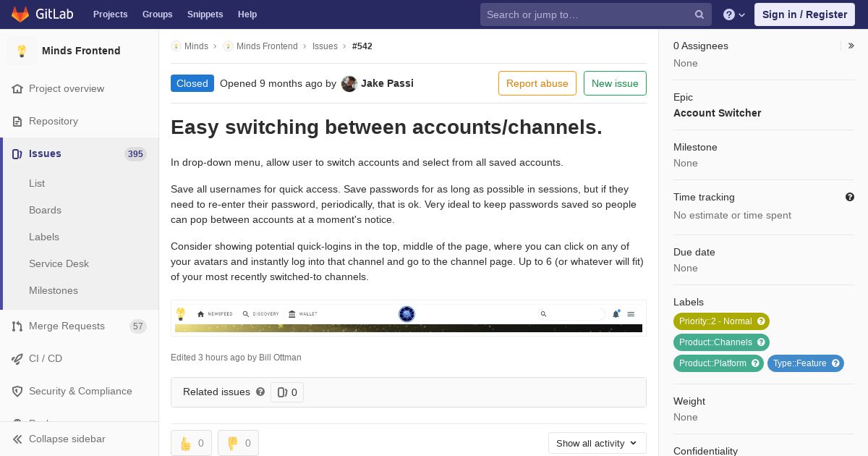This screenshot has height=456, width=868.
Task: Click the Sign in / Register button
Action: (x=804, y=14)
